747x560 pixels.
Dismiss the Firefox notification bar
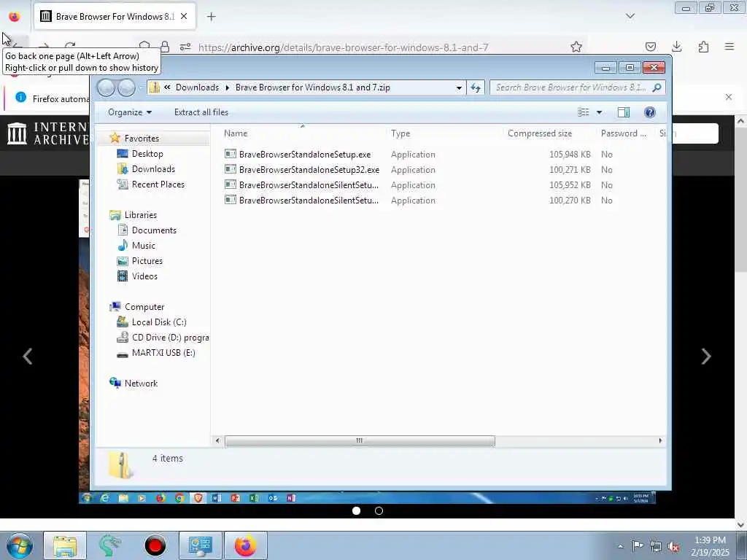(x=729, y=97)
